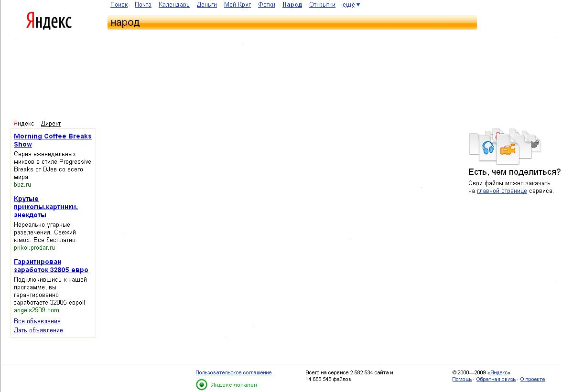Open the Morning Coffee Breaks Show ad
The height and width of the screenshot is (392, 562).
tap(53, 140)
